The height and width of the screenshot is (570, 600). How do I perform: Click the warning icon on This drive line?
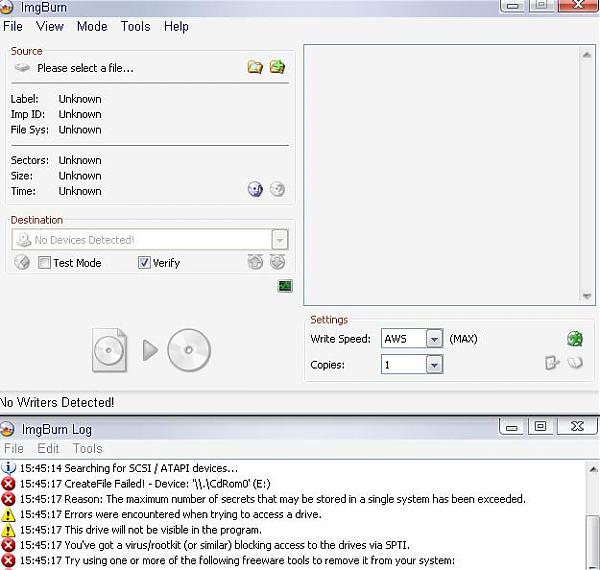tap(8, 530)
